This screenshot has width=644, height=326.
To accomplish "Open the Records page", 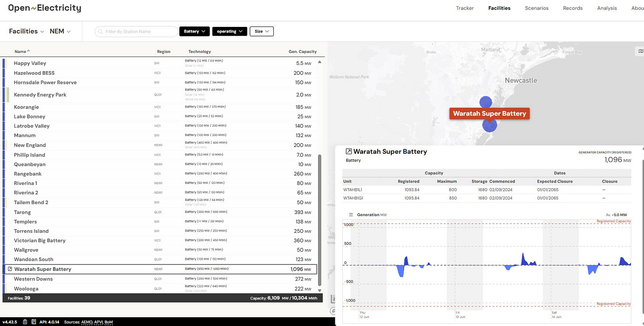I will pyautogui.click(x=573, y=8).
